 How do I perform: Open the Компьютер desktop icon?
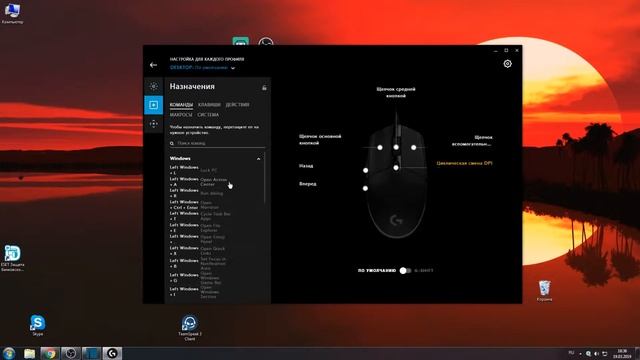click(x=12, y=13)
